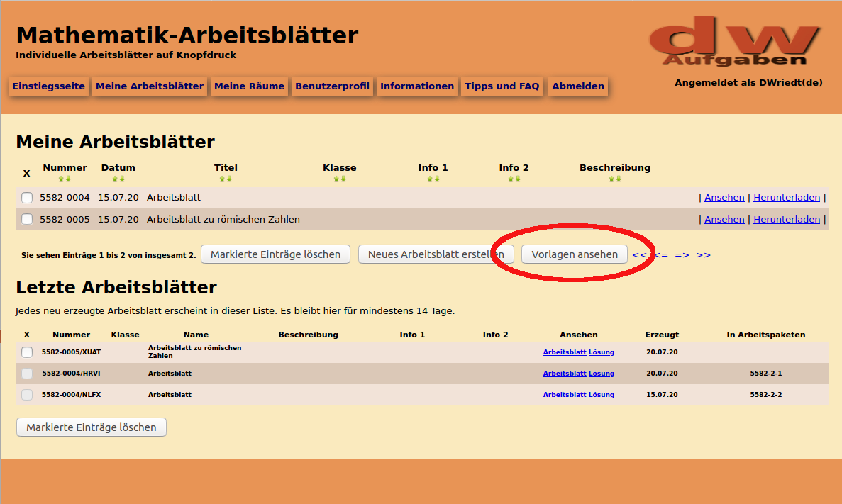
Task: Sort Info 2 column ascending with up arrow
Action: tap(511, 179)
